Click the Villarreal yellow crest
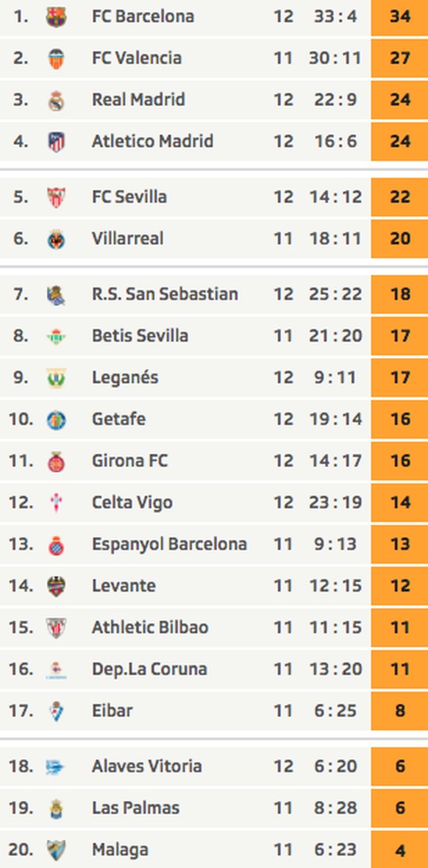Viewport: 428px width, 868px height. click(57, 240)
